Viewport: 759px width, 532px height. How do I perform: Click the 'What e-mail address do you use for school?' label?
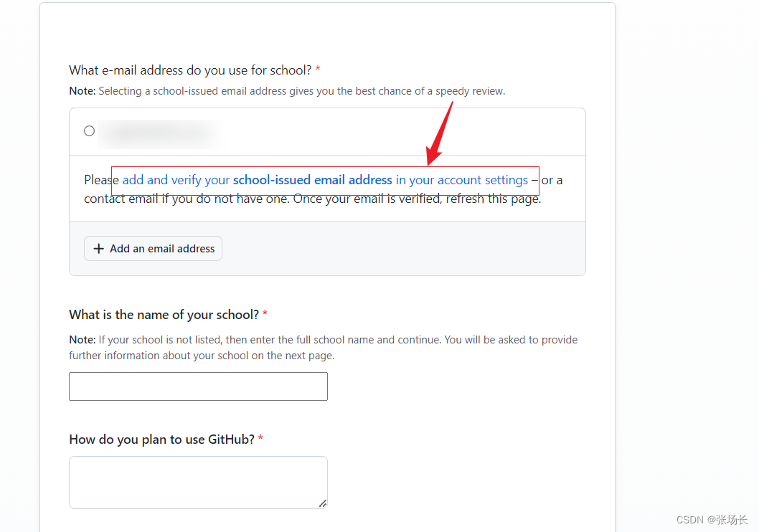click(190, 70)
